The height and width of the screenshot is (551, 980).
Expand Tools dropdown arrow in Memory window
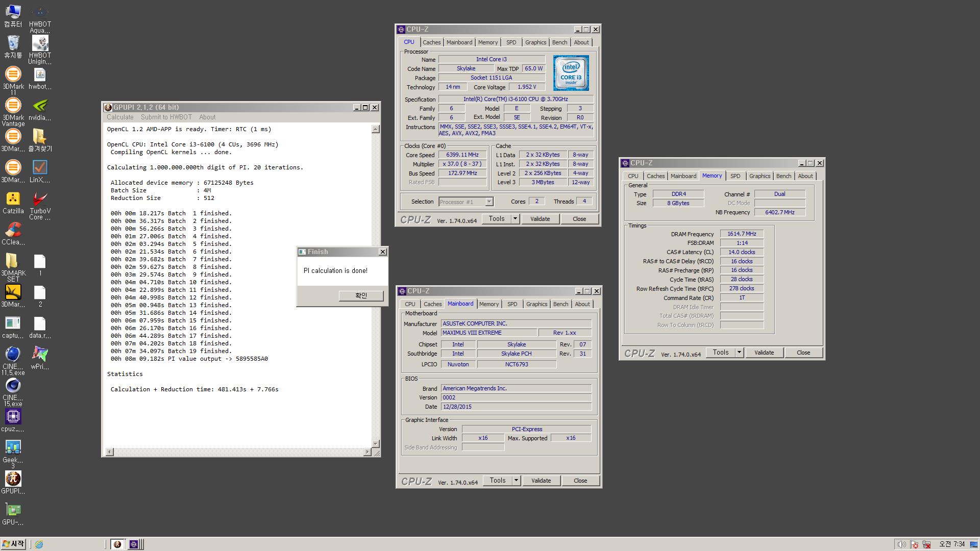coord(739,353)
